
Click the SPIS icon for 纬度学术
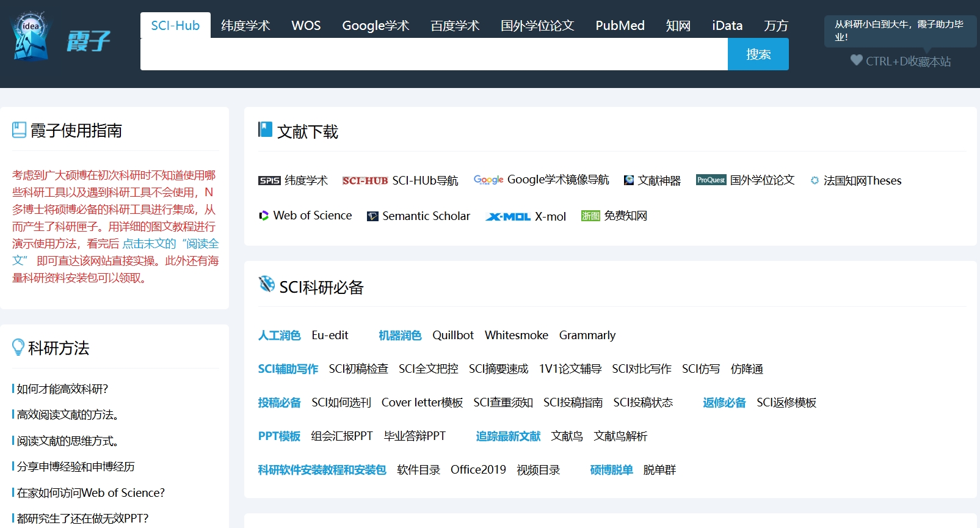pyautogui.click(x=269, y=180)
